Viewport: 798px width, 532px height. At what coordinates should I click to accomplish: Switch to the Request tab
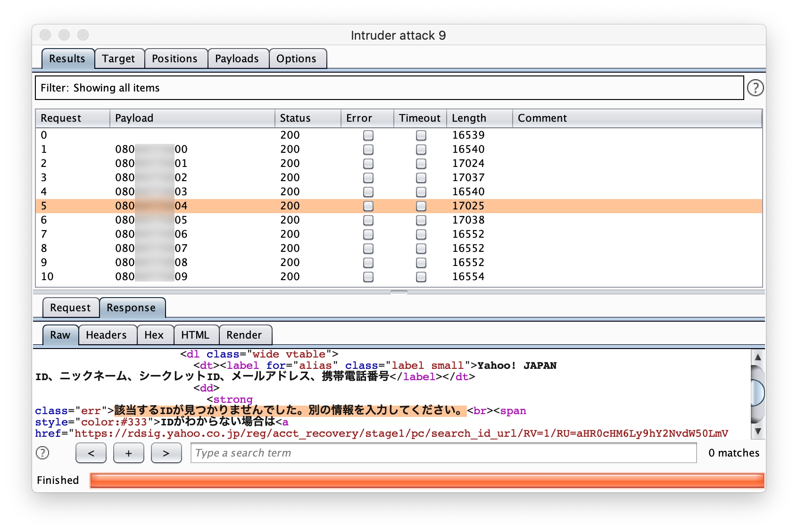click(70, 308)
